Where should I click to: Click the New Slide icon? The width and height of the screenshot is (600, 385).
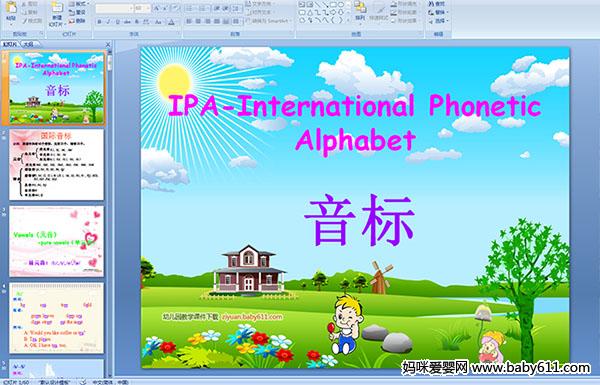coord(57,8)
